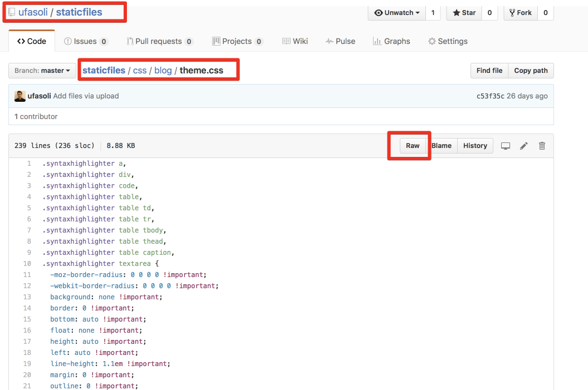This screenshot has width=588, height=390.
Task: Open the Projects tab
Action: 237,41
